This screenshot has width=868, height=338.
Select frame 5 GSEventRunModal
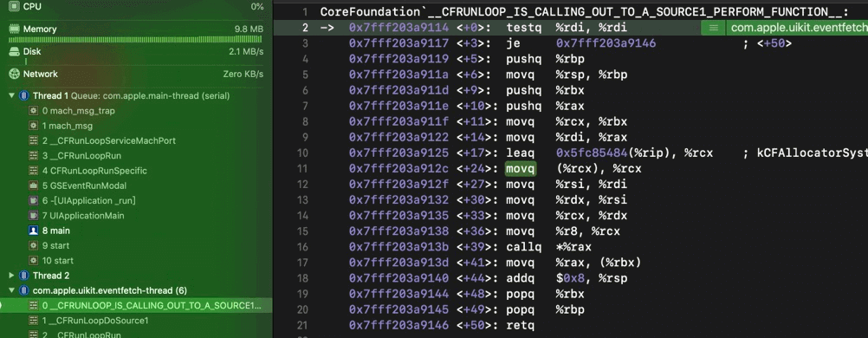coord(136,185)
